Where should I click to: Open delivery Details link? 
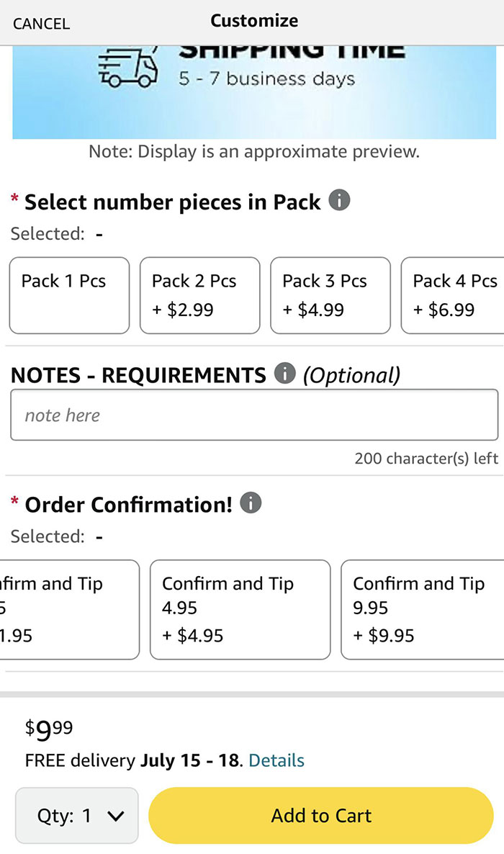click(276, 760)
